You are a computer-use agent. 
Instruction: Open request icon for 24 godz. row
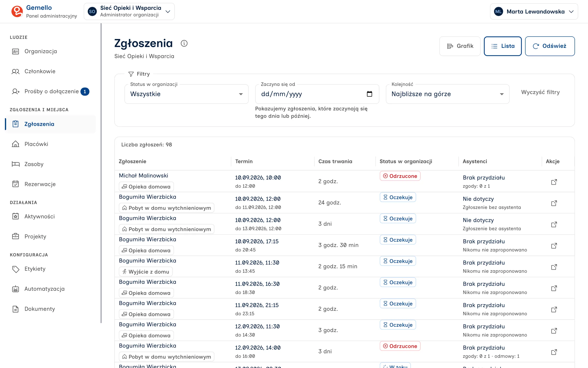[554, 203]
